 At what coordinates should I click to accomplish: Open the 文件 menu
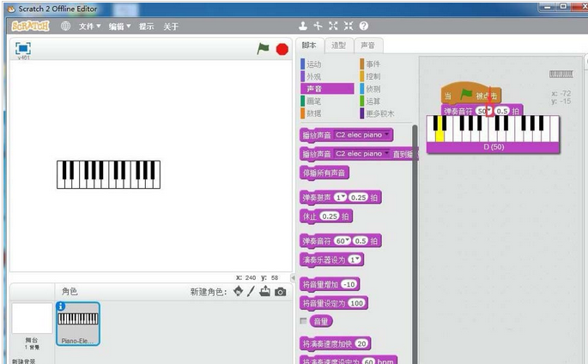click(89, 27)
